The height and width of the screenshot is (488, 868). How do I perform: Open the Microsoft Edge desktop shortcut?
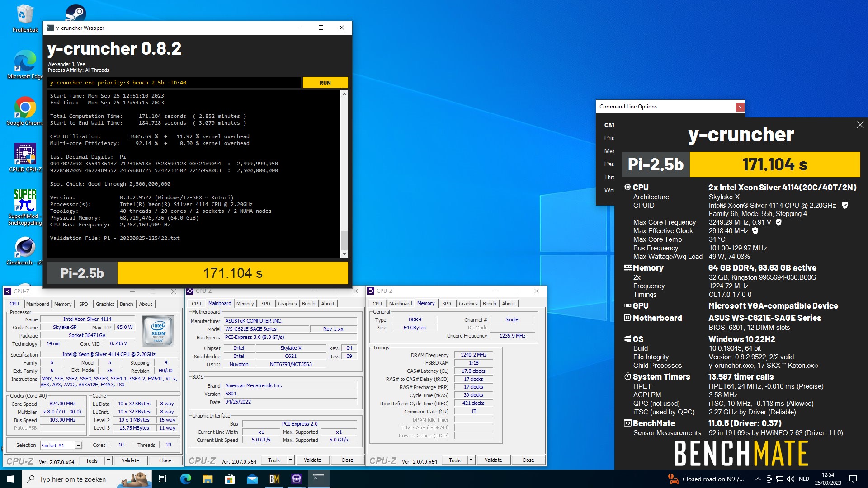(25, 65)
